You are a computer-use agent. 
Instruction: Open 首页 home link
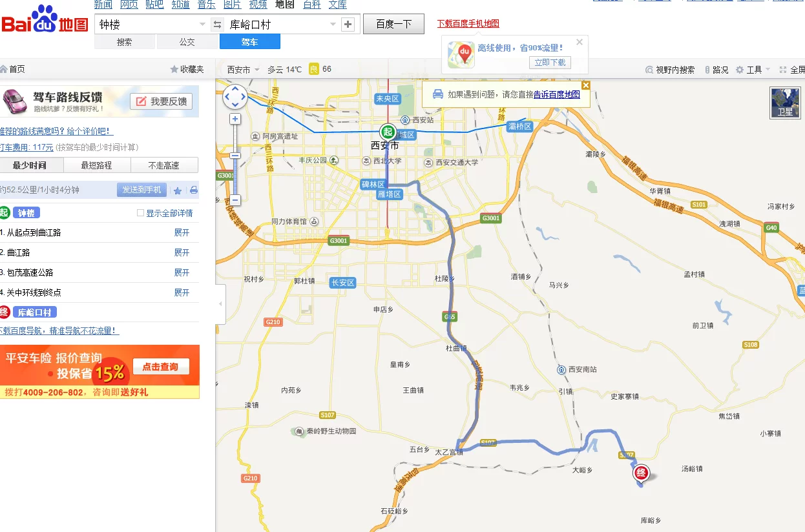[12, 69]
